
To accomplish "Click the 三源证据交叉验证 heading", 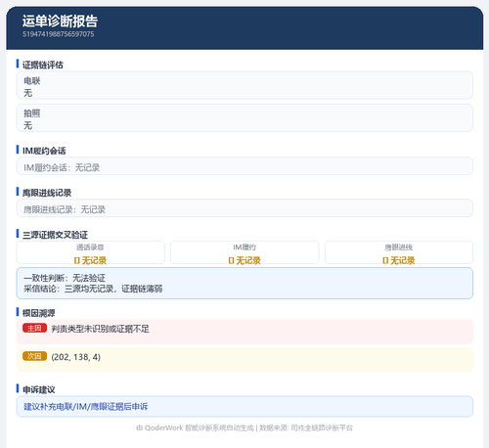I will [55, 235].
